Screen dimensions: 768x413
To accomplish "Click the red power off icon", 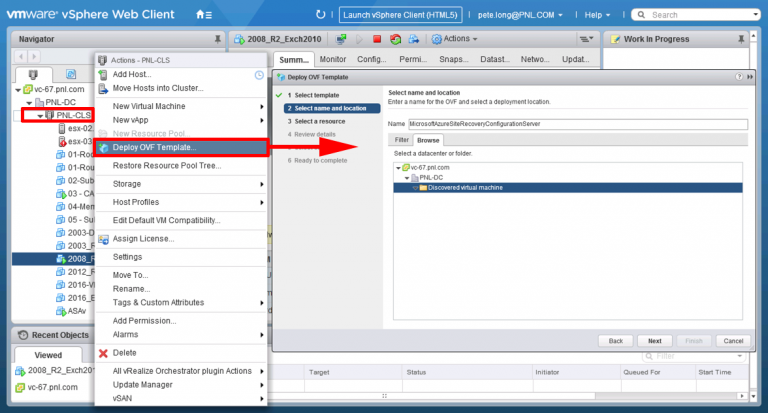I will (x=377, y=39).
